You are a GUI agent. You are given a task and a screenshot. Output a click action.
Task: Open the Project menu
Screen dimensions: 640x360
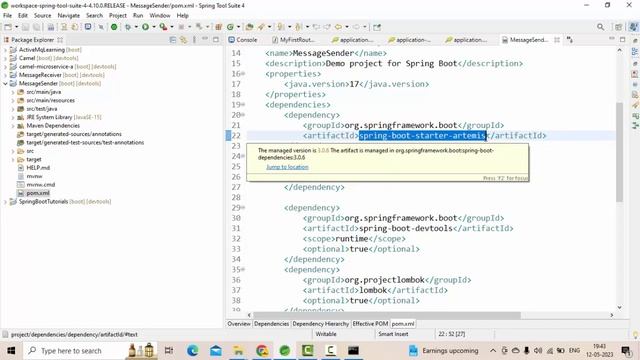pos(118,16)
